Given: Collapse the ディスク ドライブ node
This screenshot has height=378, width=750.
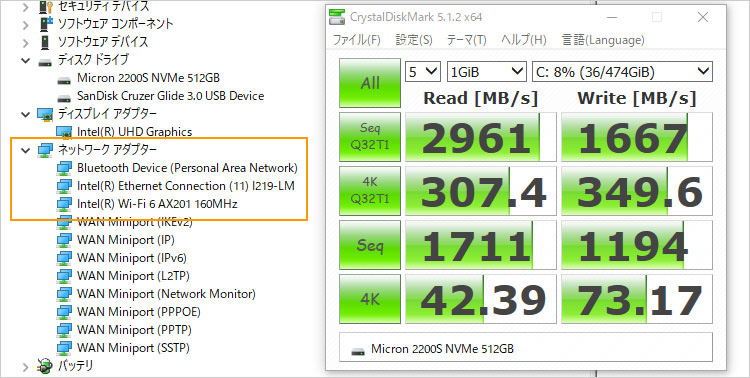Looking at the screenshot, I should (x=25, y=61).
